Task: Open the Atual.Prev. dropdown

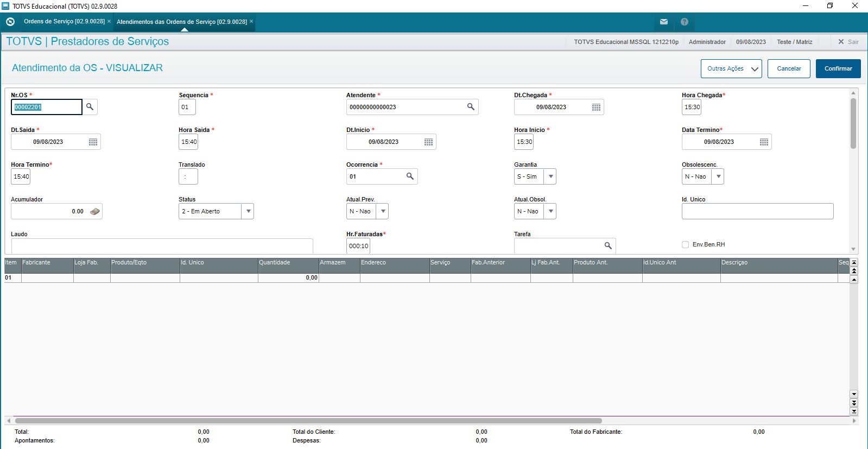Action: point(383,211)
